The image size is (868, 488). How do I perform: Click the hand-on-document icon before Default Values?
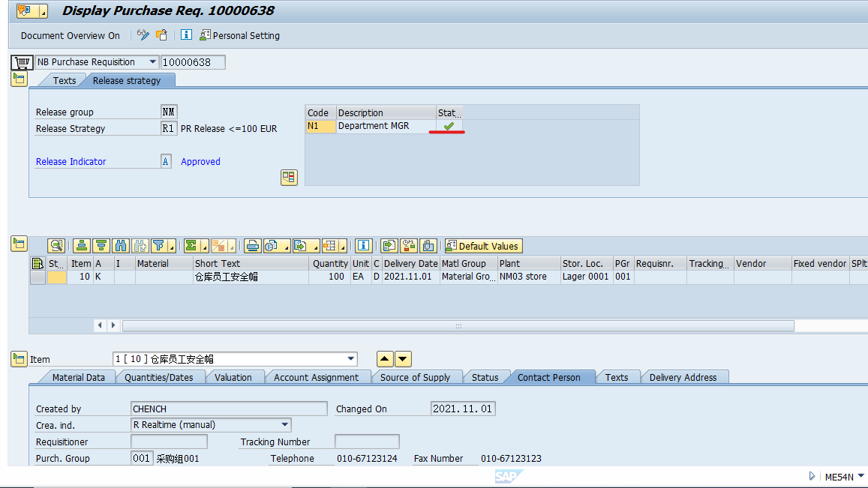coord(428,246)
